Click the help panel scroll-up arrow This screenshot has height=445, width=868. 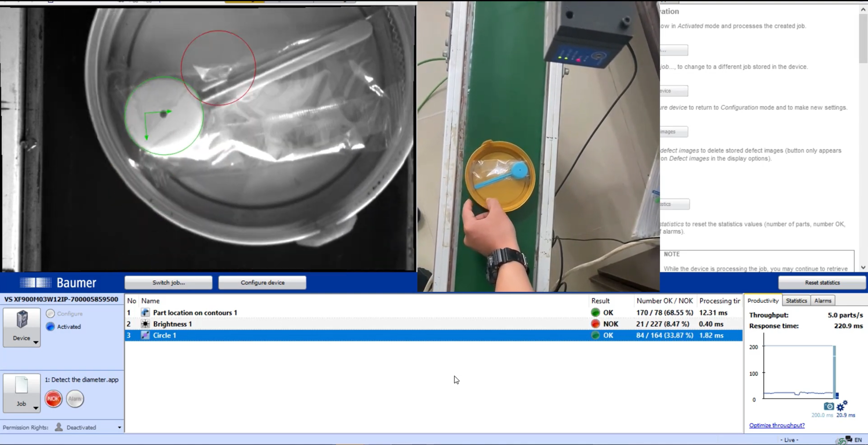tap(863, 10)
